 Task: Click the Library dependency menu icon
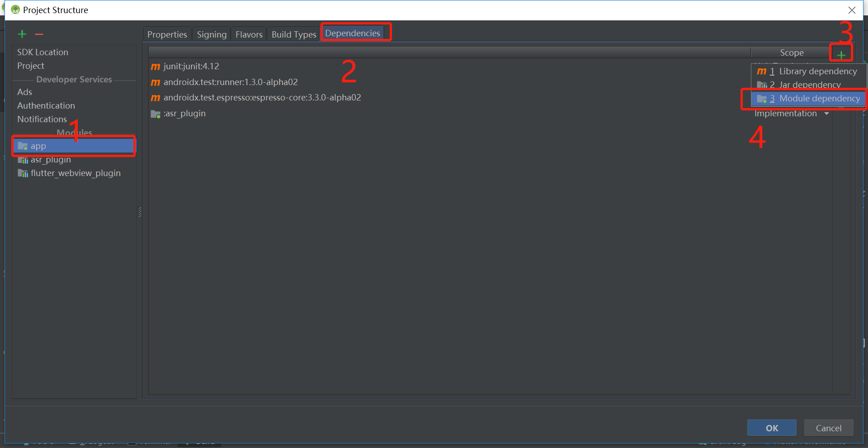[762, 71]
